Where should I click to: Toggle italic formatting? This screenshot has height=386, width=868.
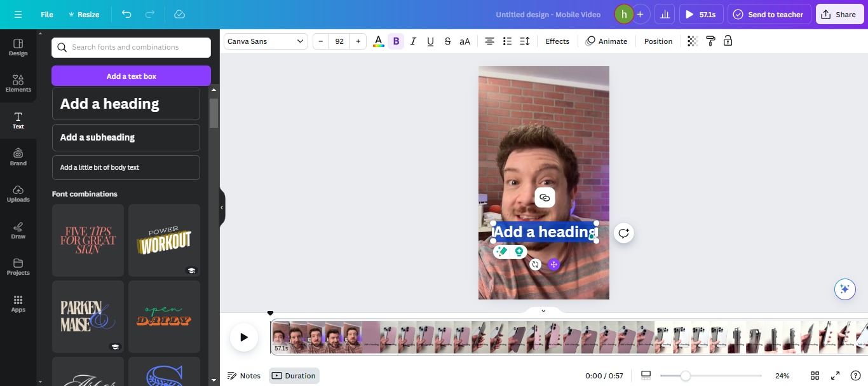click(x=413, y=41)
